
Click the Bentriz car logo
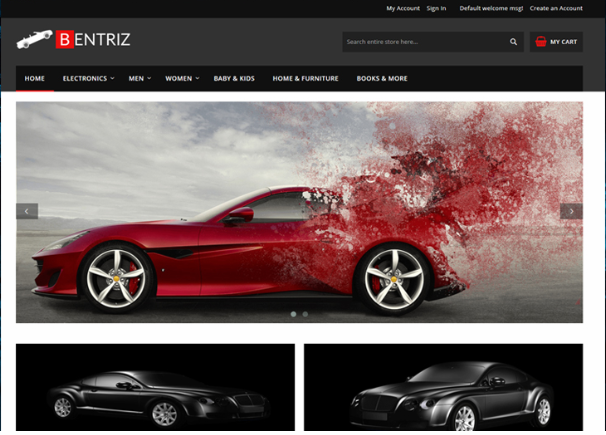coord(34,39)
